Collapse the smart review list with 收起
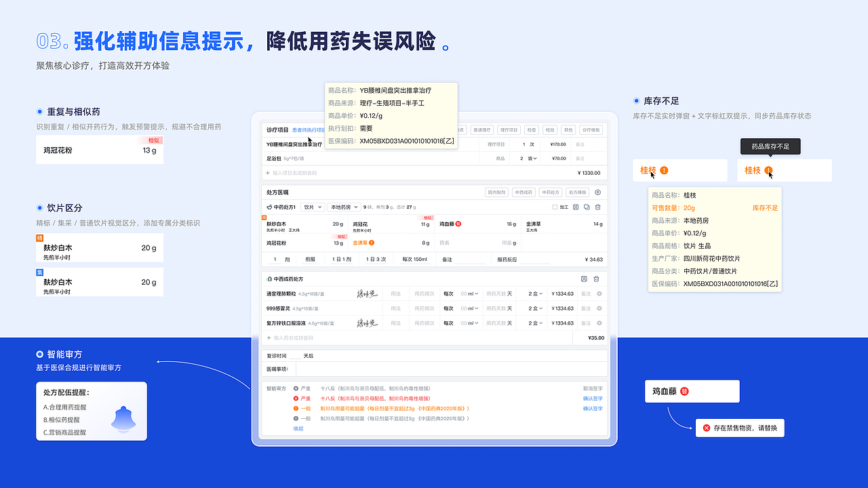Image resolution: width=868 pixels, height=488 pixels. [x=297, y=429]
